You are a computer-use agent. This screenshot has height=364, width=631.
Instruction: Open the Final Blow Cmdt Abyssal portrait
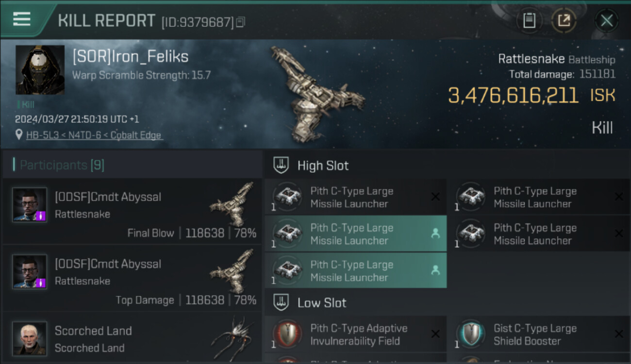tap(30, 205)
